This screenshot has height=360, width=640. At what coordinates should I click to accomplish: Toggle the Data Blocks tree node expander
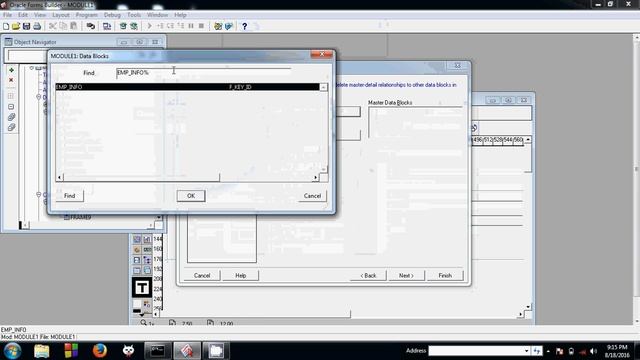(x=39, y=97)
